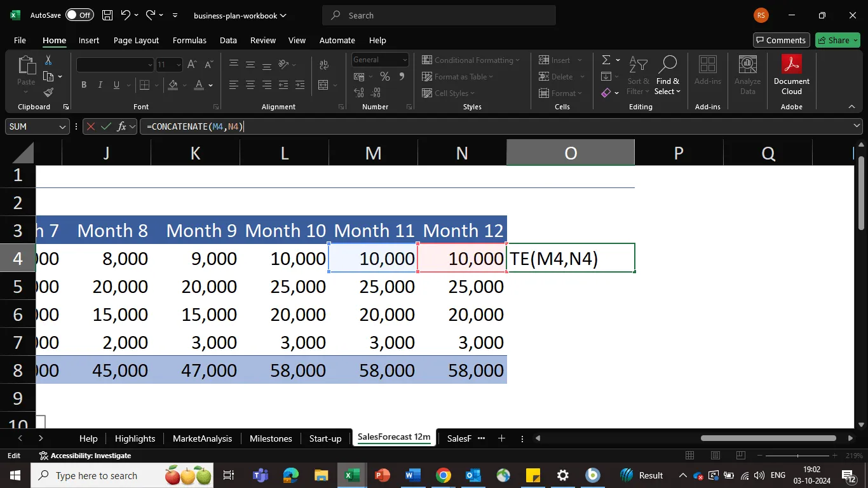This screenshot has width=868, height=488.
Task: Open the General number format dropdown
Action: pyautogui.click(x=405, y=60)
